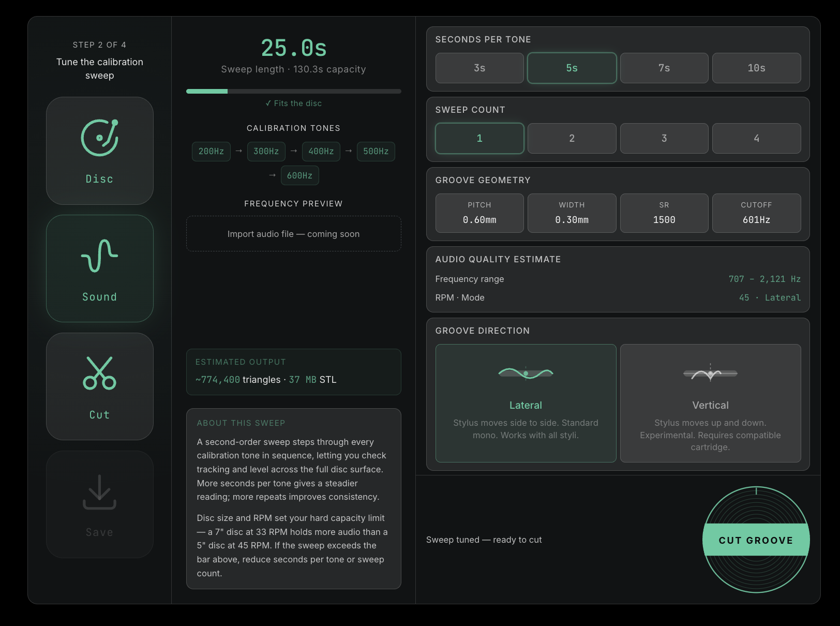Click the 'ABOUT THIS SWEEP' heading

[x=241, y=423]
